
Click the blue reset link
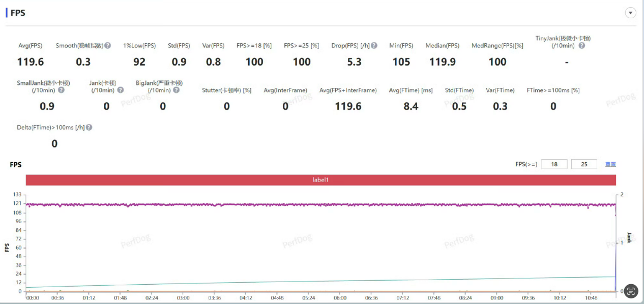(x=610, y=164)
